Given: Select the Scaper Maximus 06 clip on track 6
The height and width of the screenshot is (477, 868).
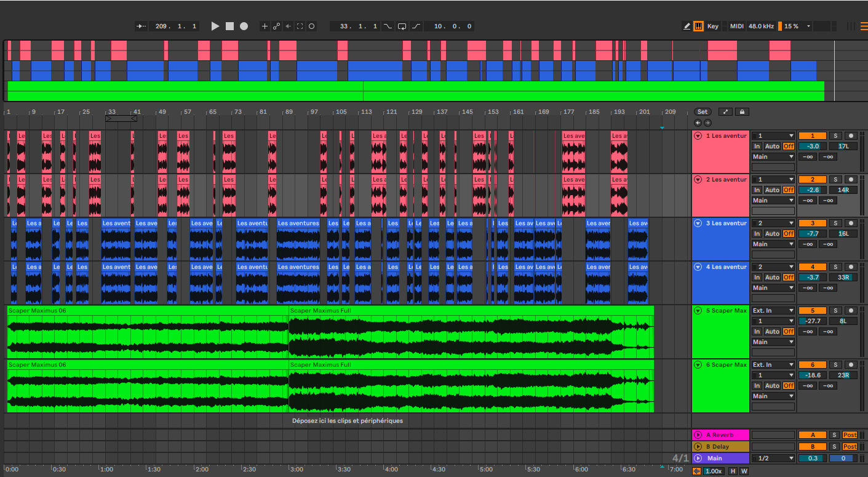Looking at the screenshot, I should click(148, 387).
